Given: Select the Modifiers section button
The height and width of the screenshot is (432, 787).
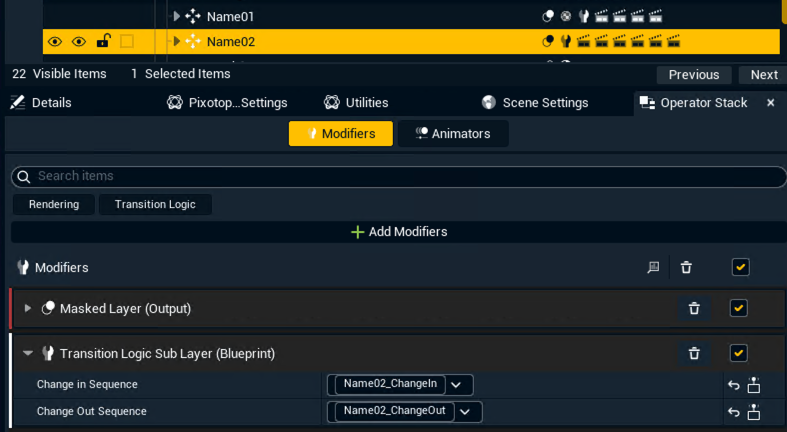Looking at the screenshot, I should [341, 133].
